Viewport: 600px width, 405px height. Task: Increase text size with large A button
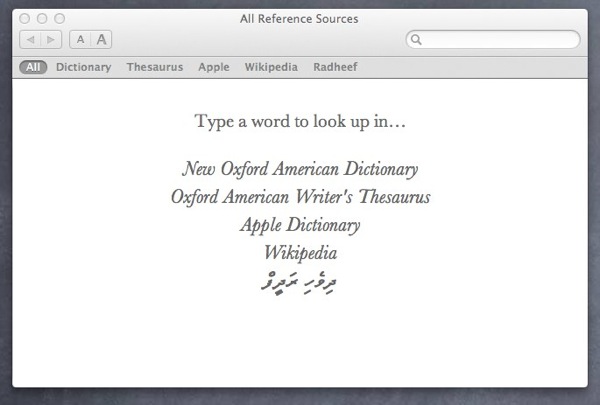[101, 39]
